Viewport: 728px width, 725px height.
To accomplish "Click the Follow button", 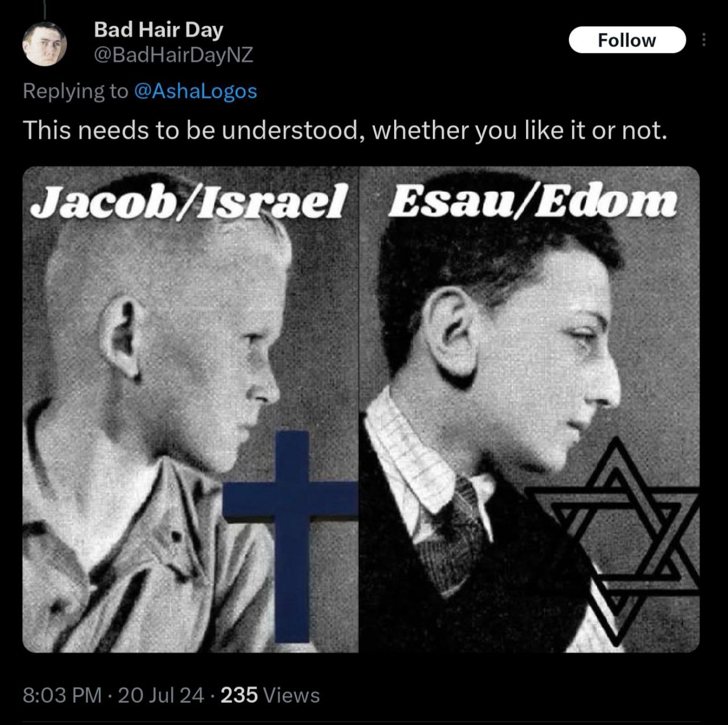I will coord(627,40).
